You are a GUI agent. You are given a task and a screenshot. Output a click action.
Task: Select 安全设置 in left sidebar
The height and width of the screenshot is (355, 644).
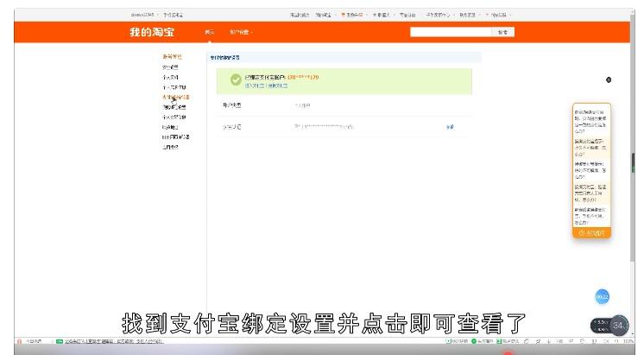pyautogui.click(x=170, y=67)
